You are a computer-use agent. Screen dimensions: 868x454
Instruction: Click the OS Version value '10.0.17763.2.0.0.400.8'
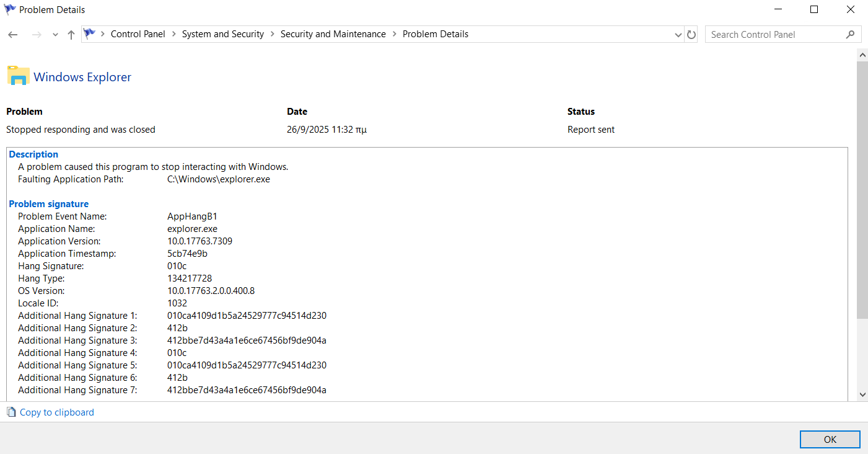(x=211, y=291)
